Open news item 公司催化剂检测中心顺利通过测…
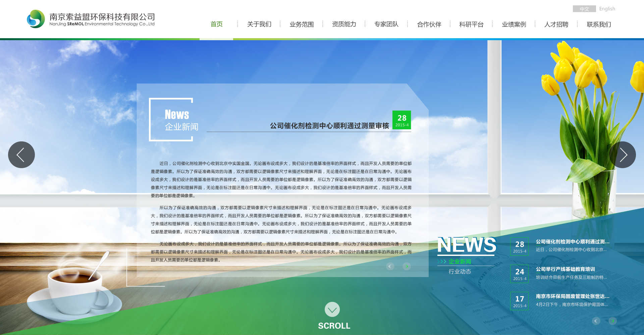The width and height of the screenshot is (644, 335). tap(573, 242)
